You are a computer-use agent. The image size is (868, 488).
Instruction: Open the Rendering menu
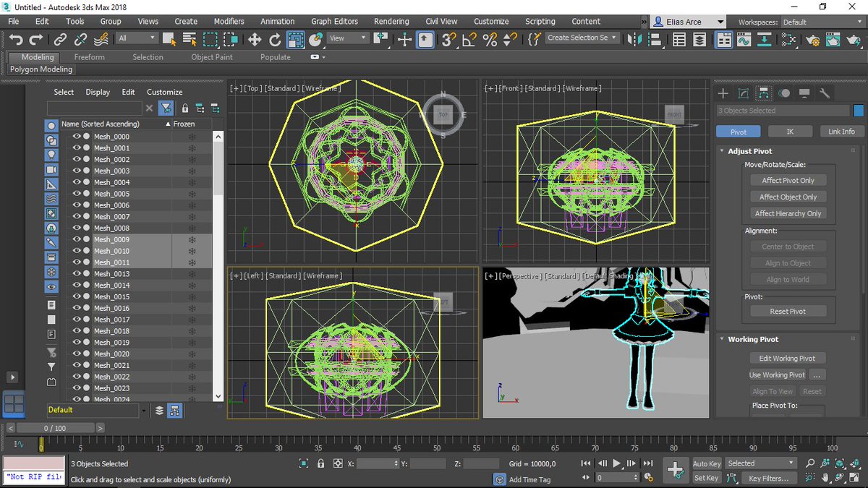tap(391, 22)
